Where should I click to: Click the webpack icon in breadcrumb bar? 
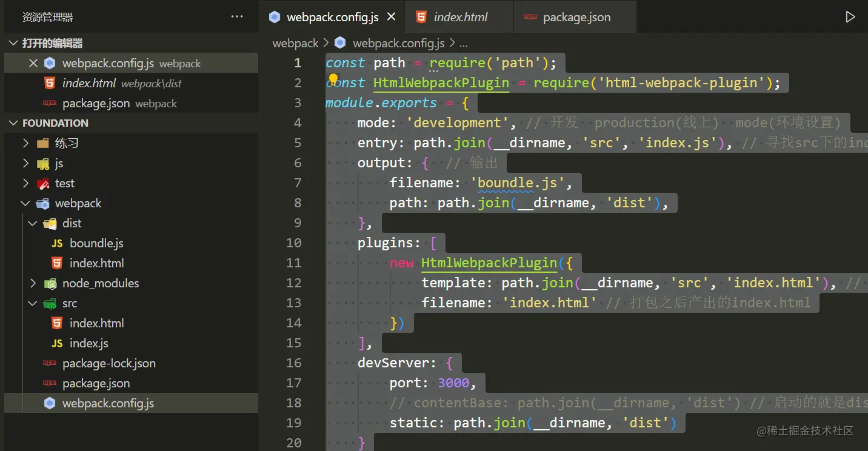tap(340, 43)
